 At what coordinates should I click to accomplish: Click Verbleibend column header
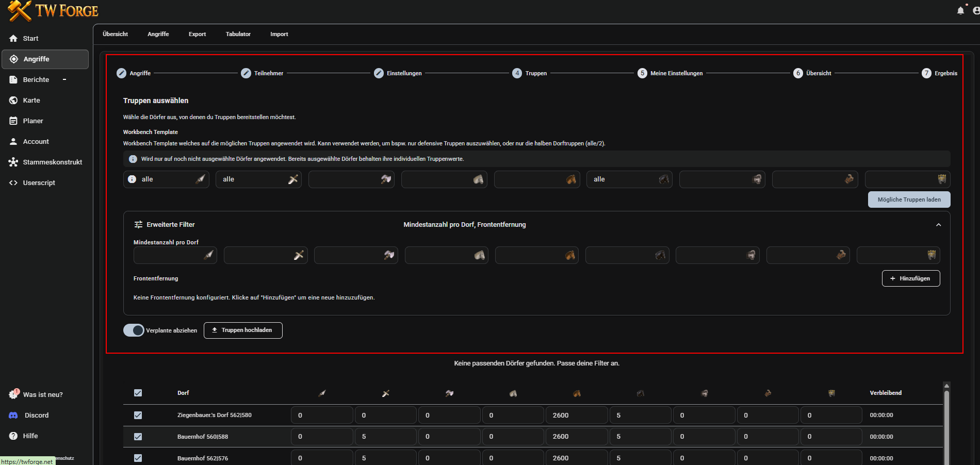coord(886,393)
